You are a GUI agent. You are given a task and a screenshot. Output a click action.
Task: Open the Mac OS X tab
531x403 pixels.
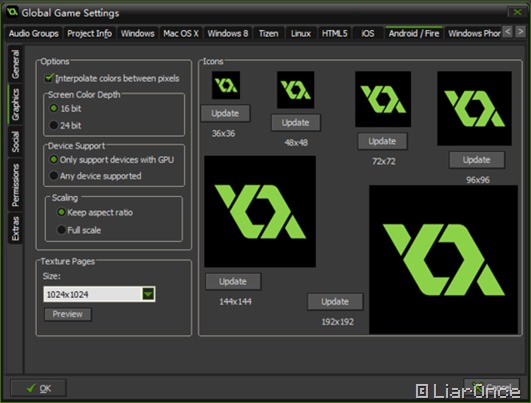(181, 33)
